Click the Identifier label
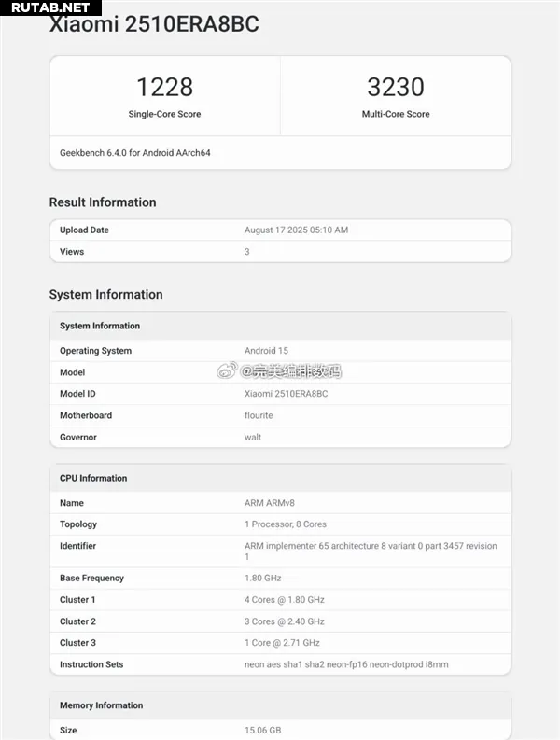Viewport: 560px width, 740px height. pyautogui.click(x=77, y=546)
